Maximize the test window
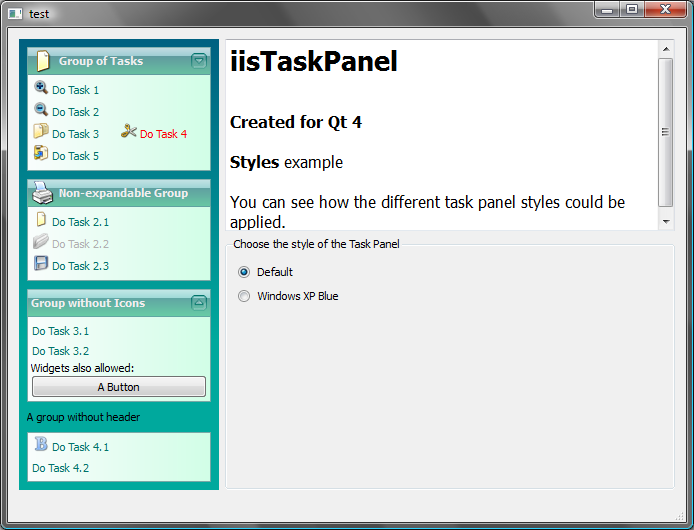This screenshot has width=694, height=530. [632, 9]
